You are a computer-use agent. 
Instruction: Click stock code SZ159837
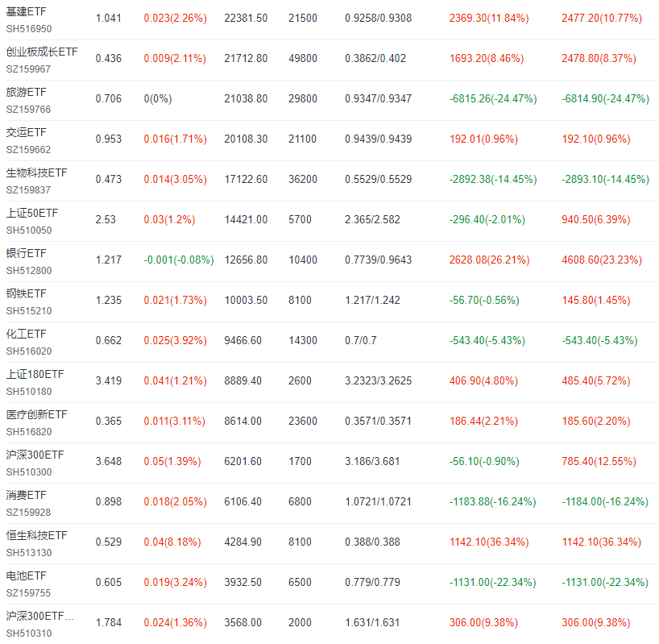tap(28, 190)
